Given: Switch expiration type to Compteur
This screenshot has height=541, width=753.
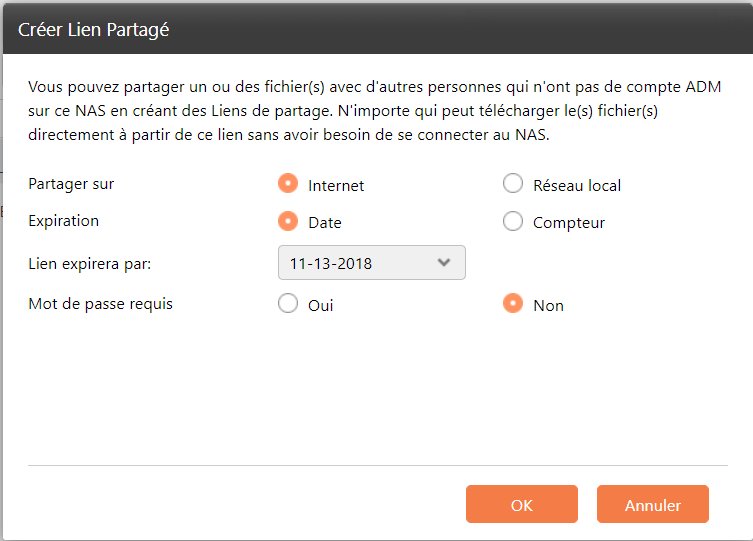Looking at the screenshot, I should point(513,222).
